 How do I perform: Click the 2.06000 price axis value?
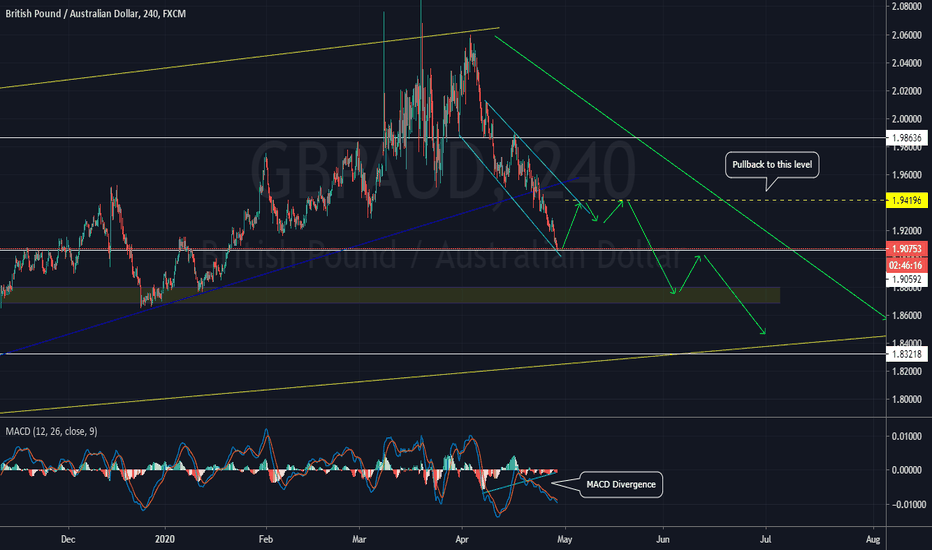(906, 35)
